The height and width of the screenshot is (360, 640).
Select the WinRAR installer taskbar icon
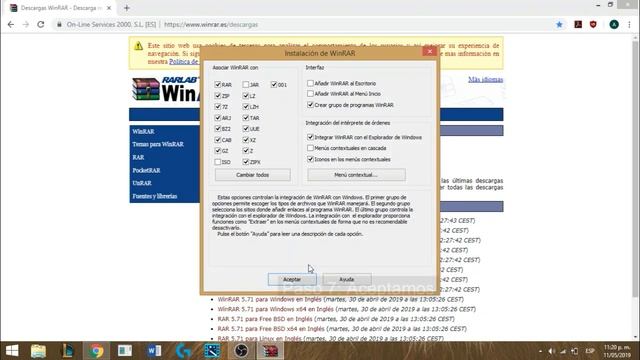point(270,351)
